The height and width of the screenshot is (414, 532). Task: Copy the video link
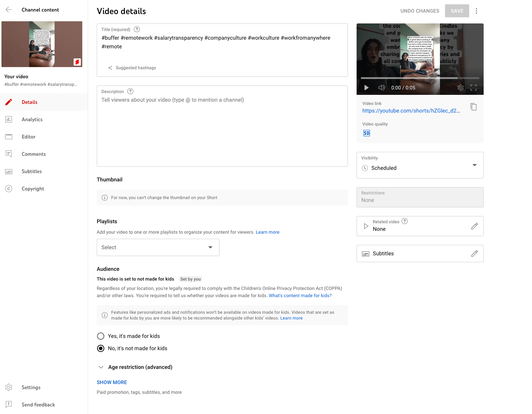click(474, 107)
